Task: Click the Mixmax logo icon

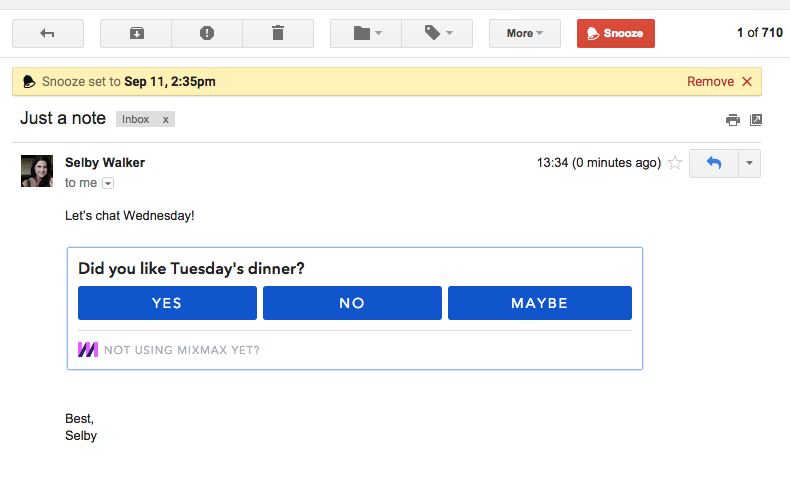Action: (88, 350)
